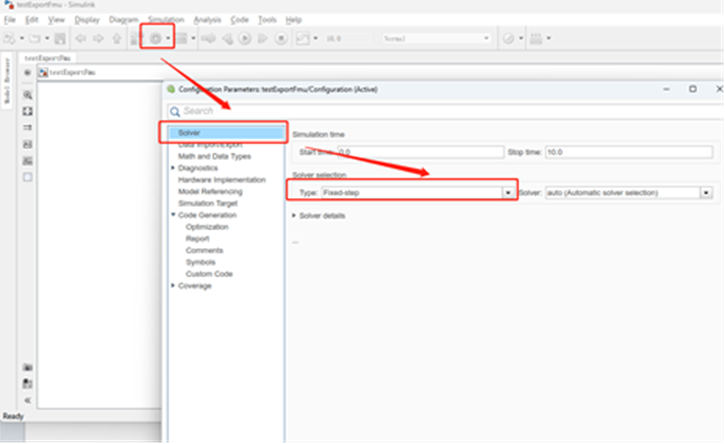Click the Sample Time Legend palette icon

[28, 128]
